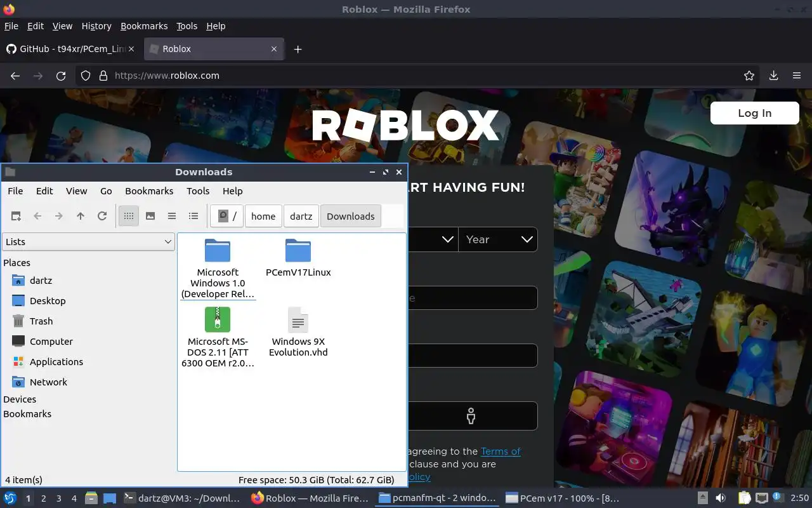Screen dimensions: 812x508
Task: Expand the birthday Year dropdown
Action: point(498,239)
